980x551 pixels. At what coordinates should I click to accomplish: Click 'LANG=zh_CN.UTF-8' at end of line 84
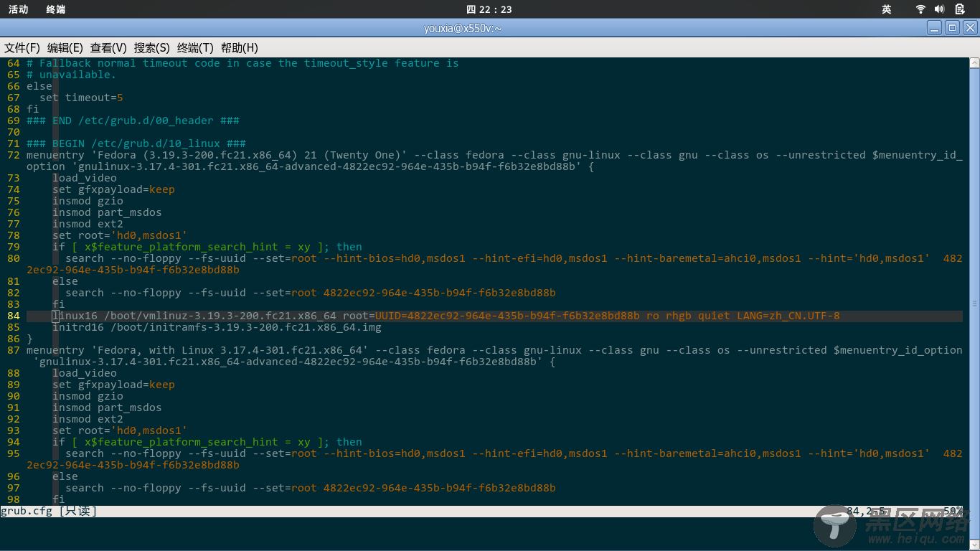(788, 316)
